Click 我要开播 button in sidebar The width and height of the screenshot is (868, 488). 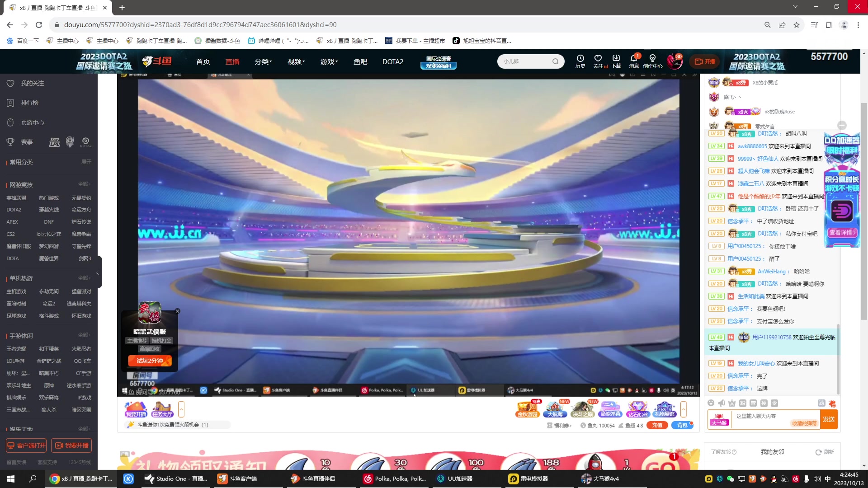71,446
